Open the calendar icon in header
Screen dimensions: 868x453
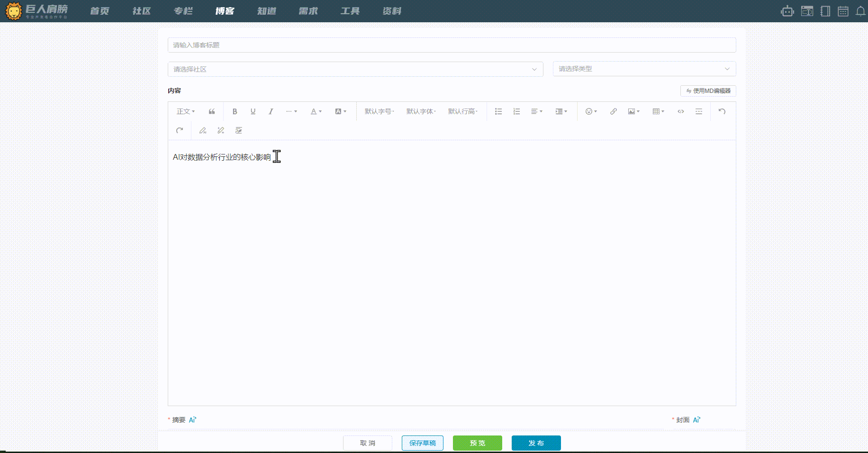[843, 11]
